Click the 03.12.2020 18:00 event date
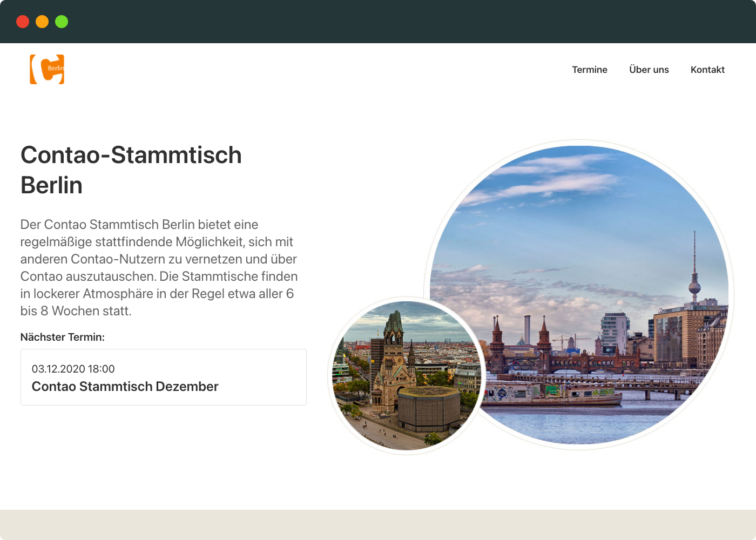Image resolution: width=756 pixels, height=540 pixels. click(x=73, y=369)
